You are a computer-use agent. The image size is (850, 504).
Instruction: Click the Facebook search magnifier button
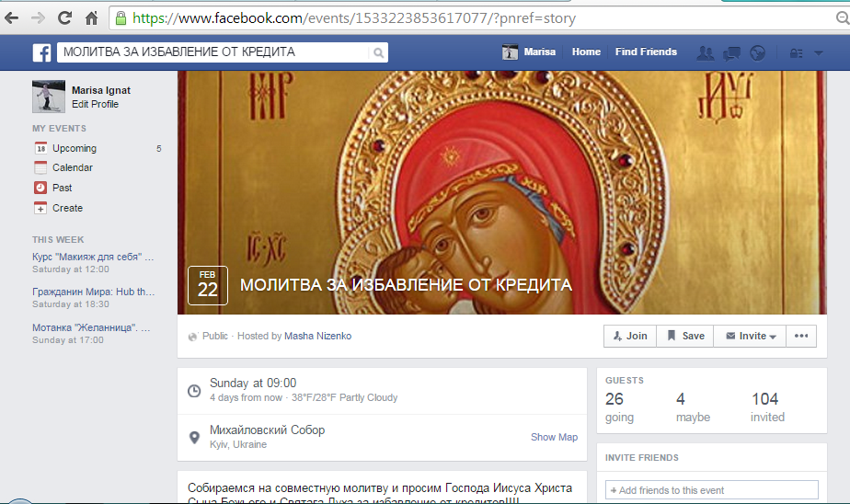coord(378,52)
